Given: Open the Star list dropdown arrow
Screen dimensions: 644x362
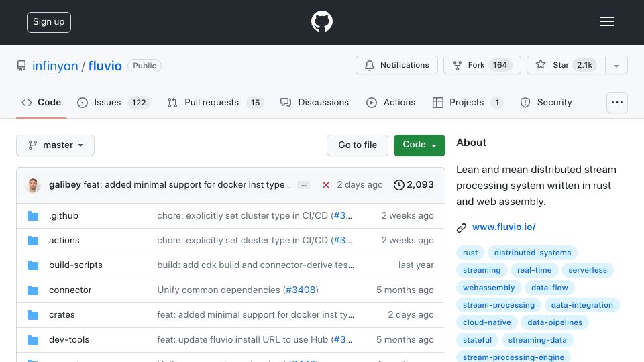Looking at the screenshot, I should coord(616,65).
